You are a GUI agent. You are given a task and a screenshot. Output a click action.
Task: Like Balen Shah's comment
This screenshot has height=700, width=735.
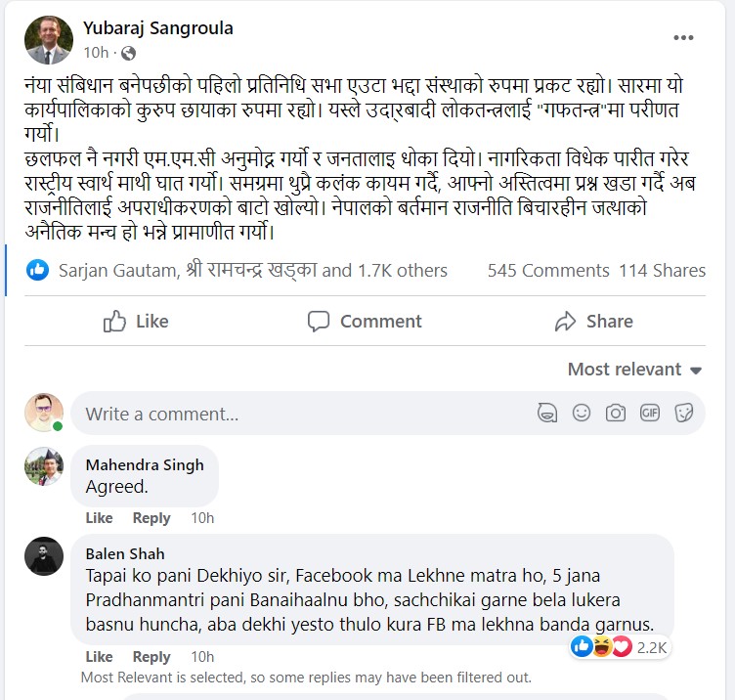(x=99, y=657)
